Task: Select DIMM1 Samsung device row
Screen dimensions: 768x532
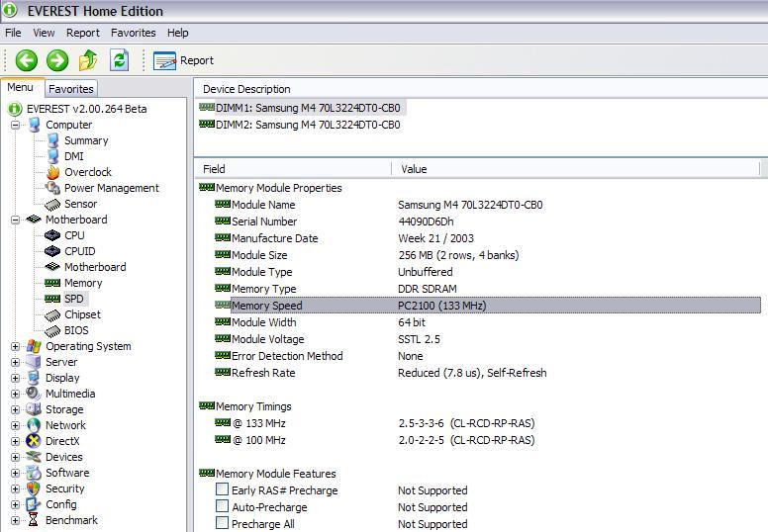Action: (x=302, y=108)
